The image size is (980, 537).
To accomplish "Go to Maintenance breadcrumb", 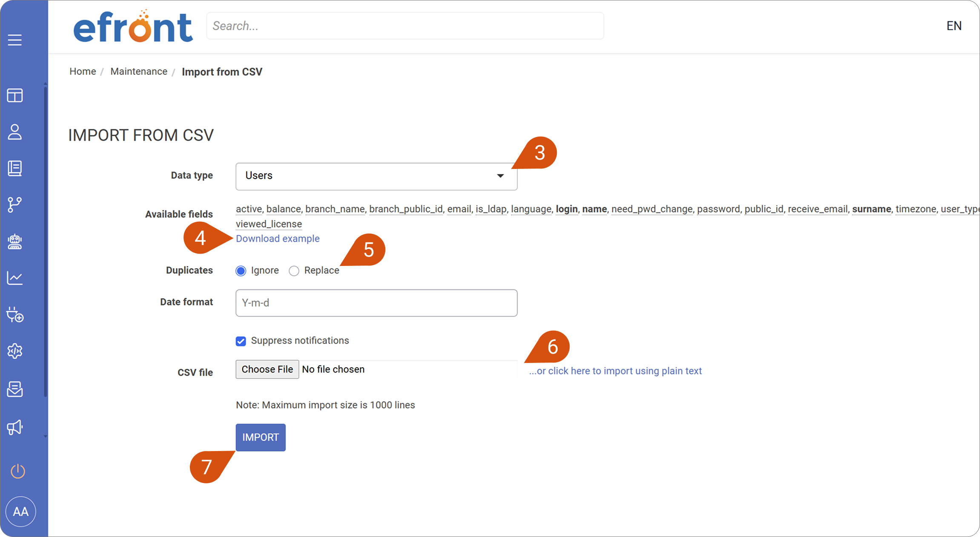I will tap(139, 71).
